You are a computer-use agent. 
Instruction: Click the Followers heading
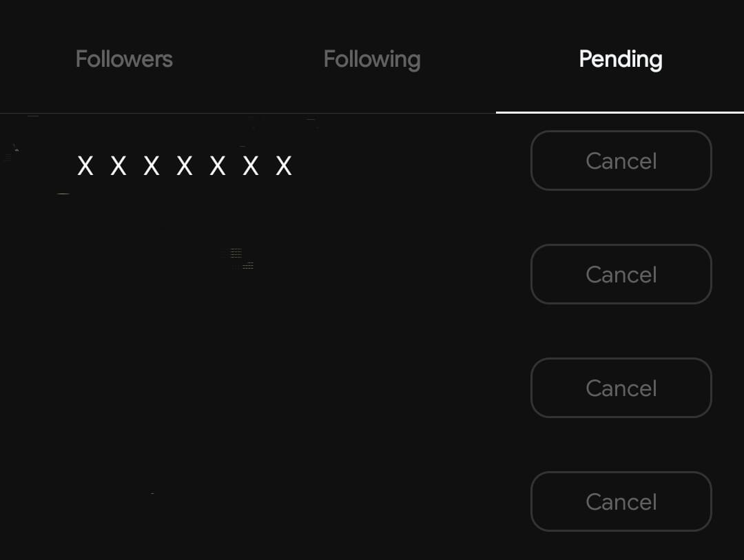tap(124, 59)
